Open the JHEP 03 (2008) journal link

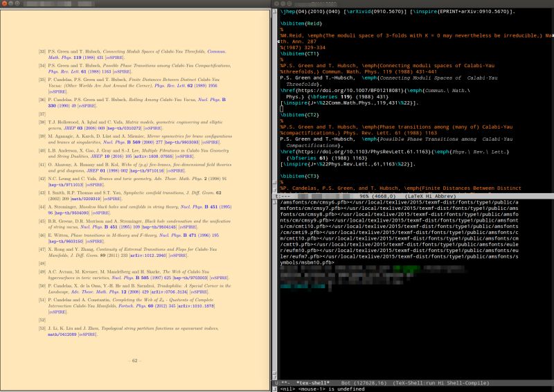tap(84, 128)
